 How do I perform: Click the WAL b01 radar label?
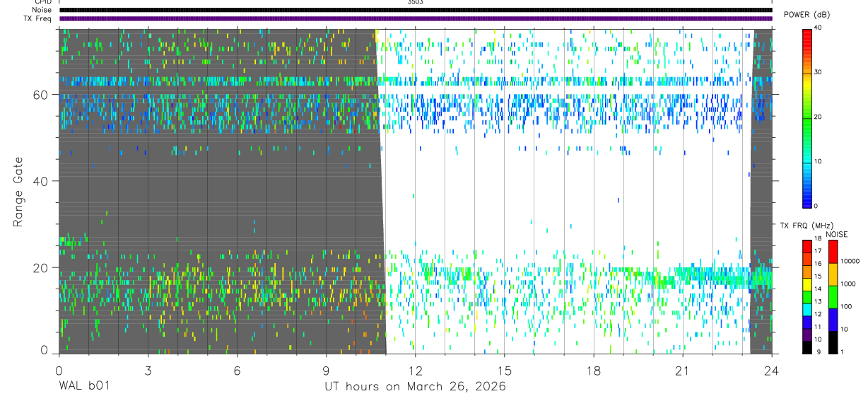point(84,387)
